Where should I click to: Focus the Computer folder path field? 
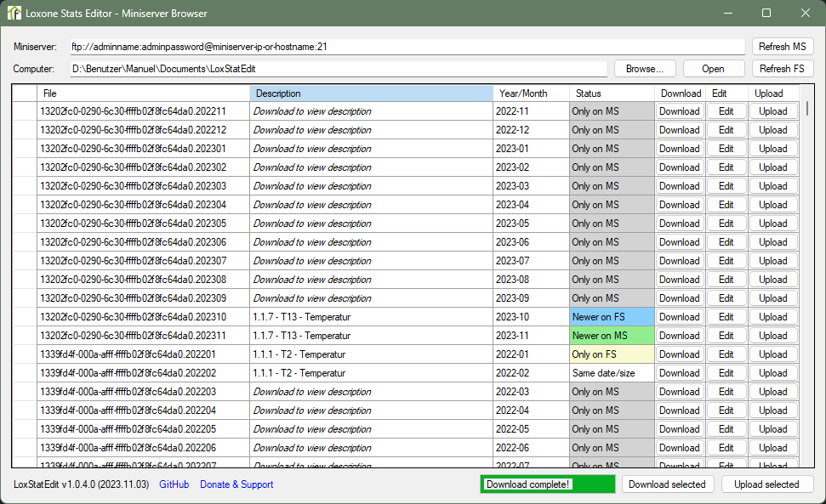[x=339, y=69]
